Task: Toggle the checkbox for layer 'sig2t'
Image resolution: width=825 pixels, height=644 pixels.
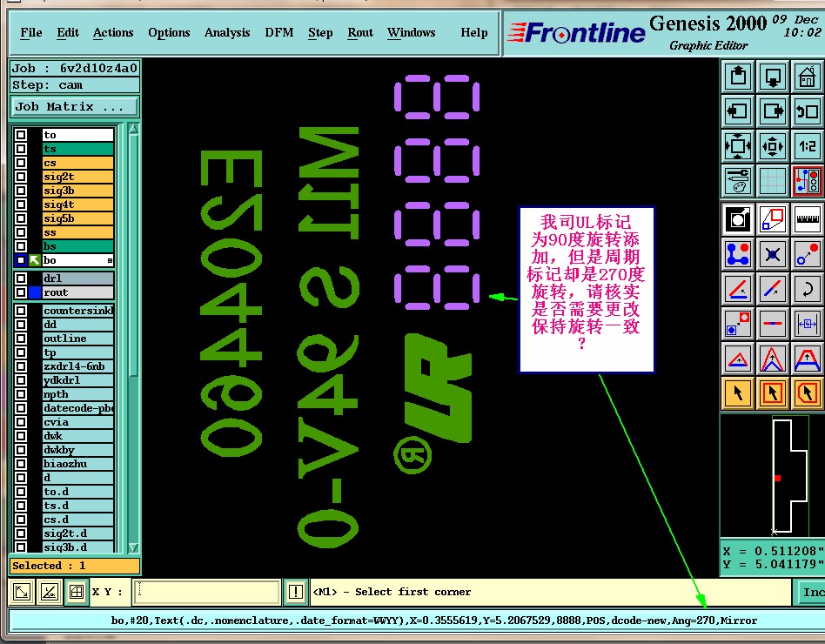Action: 21,177
